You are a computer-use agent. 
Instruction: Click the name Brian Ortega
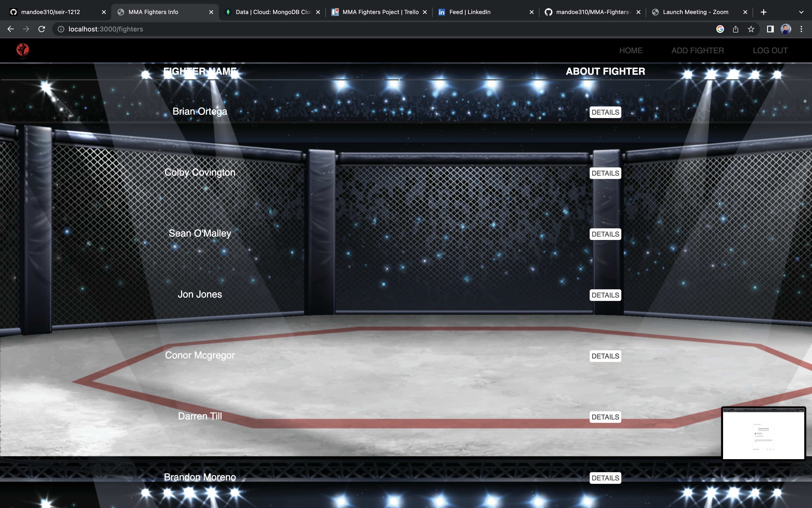pyautogui.click(x=200, y=112)
